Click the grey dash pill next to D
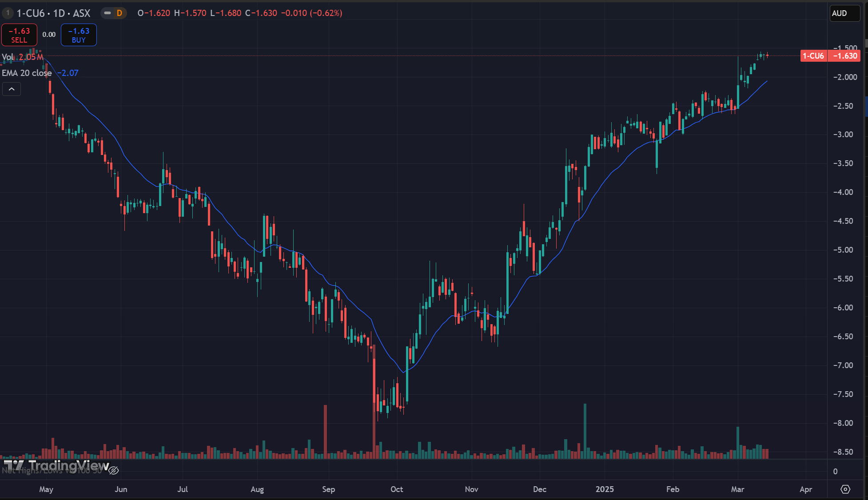Screen dimensions: 868x500 point(107,13)
